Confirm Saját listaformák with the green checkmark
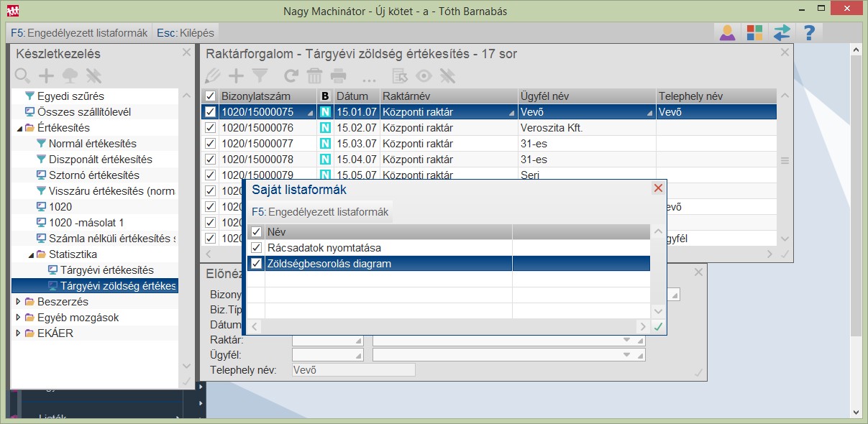 [x=657, y=327]
